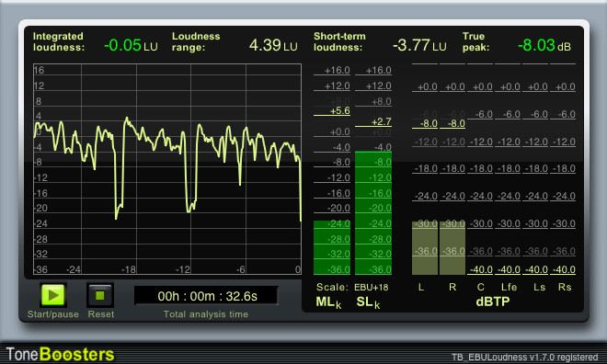
Task: Click the C channel label
Action: coord(480,287)
